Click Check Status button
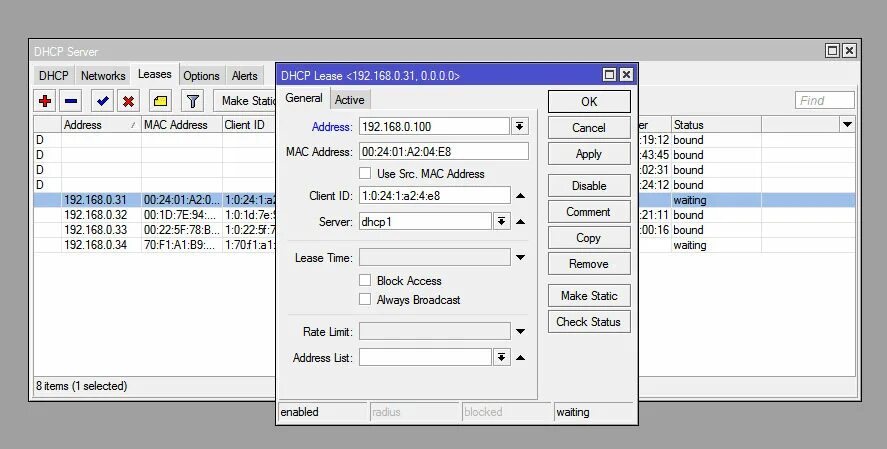 coord(589,321)
